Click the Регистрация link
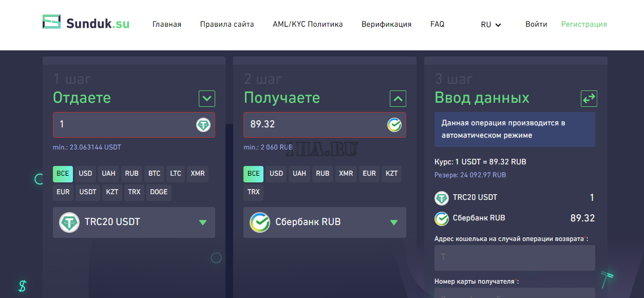The image size is (644, 298). click(584, 24)
